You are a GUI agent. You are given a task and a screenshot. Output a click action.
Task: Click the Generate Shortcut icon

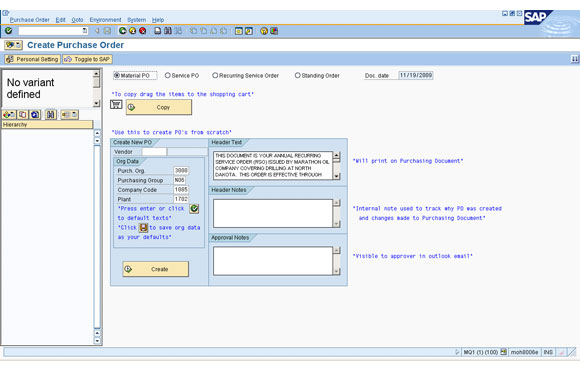point(249,31)
